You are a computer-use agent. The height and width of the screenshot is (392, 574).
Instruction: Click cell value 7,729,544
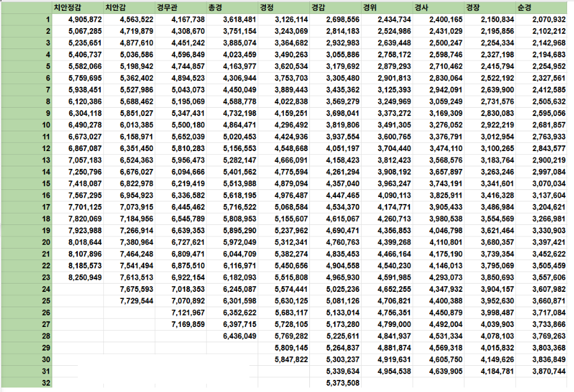pos(136,301)
